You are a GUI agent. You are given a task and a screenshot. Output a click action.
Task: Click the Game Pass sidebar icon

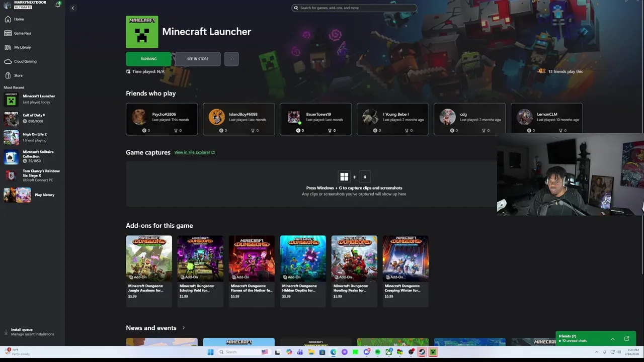point(8,33)
